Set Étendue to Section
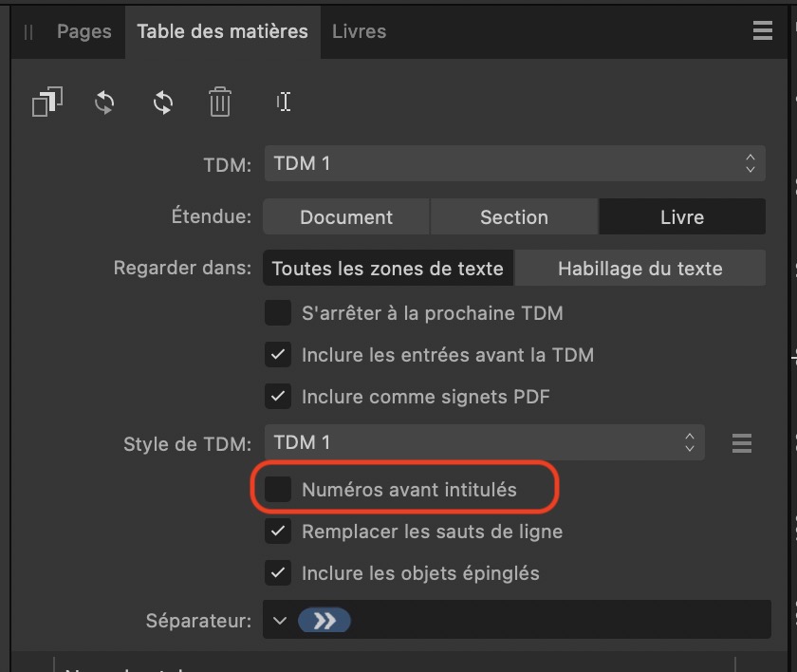The height and width of the screenshot is (672, 797). (x=514, y=217)
